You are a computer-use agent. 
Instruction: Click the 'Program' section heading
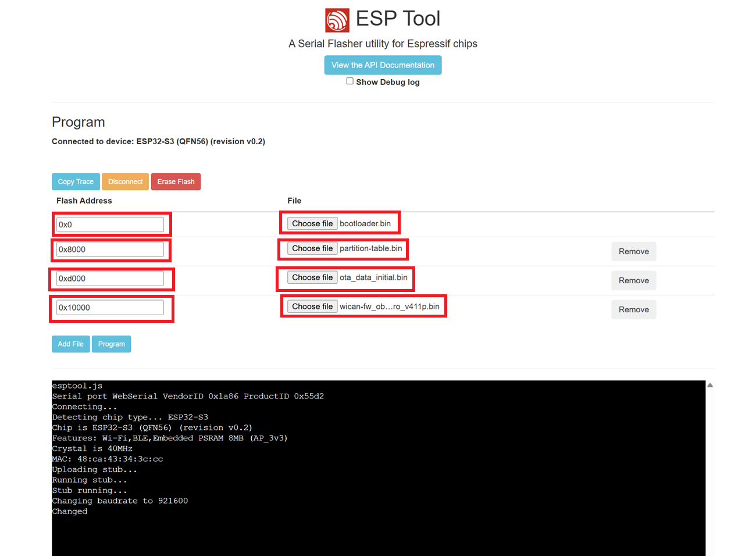(x=79, y=122)
